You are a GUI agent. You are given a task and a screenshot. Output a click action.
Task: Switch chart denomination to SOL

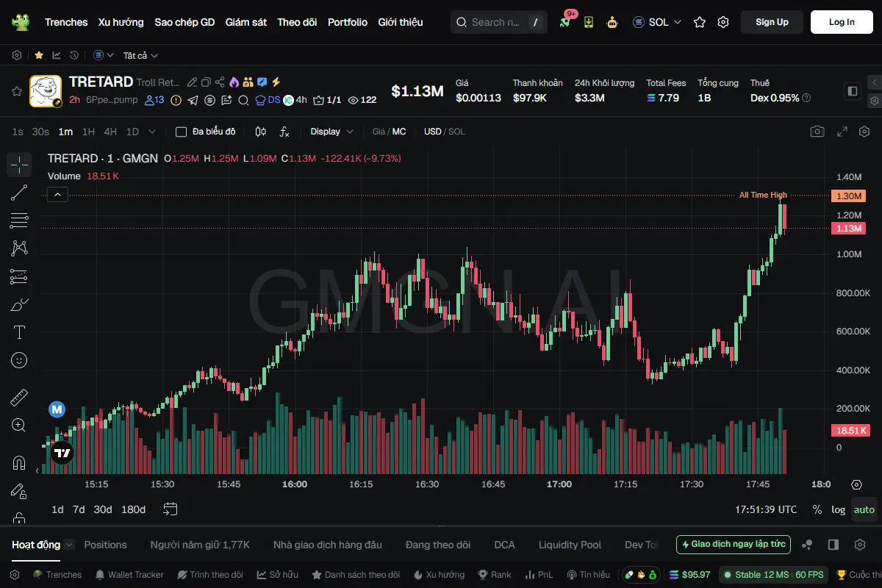click(x=456, y=132)
